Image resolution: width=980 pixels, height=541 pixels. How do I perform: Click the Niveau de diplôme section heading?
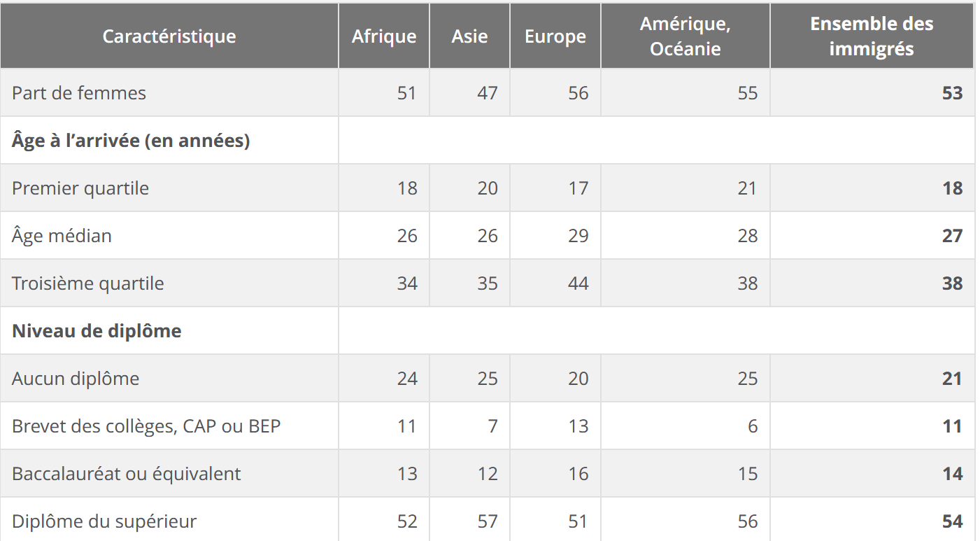(x=97, y=331)
